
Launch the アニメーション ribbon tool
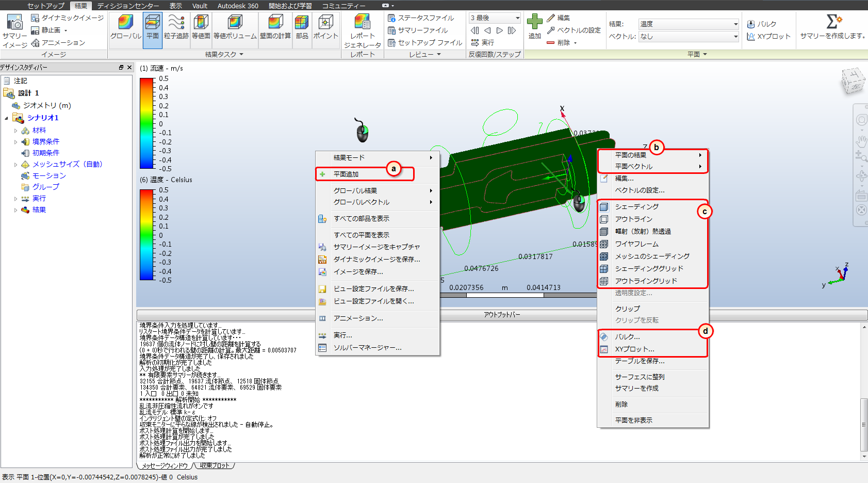click(58, 43)
